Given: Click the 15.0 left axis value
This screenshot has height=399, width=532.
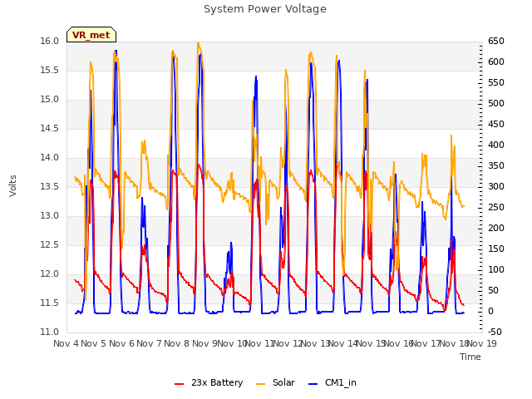Looking at the screenshot, I should [x=50, y=100].
